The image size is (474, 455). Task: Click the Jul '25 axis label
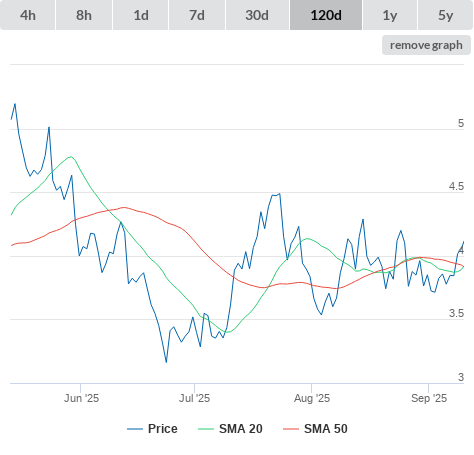[x=195, y=398]
